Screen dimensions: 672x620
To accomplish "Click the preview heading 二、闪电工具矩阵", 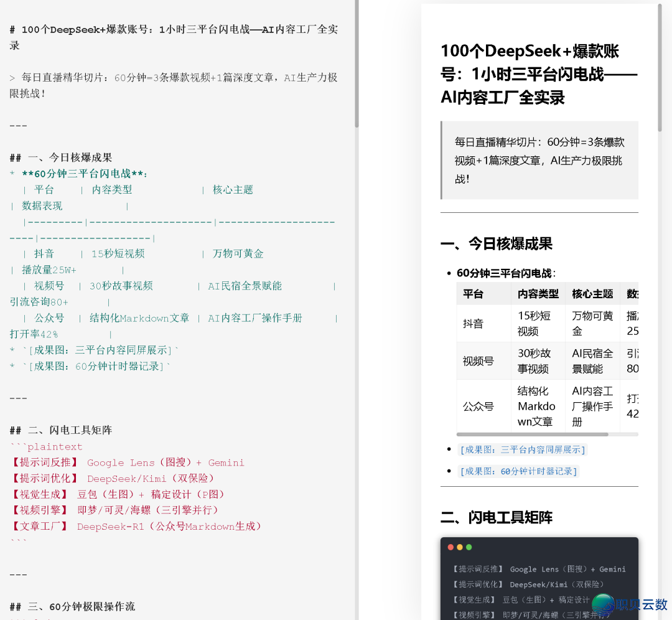I will (497, 517).
